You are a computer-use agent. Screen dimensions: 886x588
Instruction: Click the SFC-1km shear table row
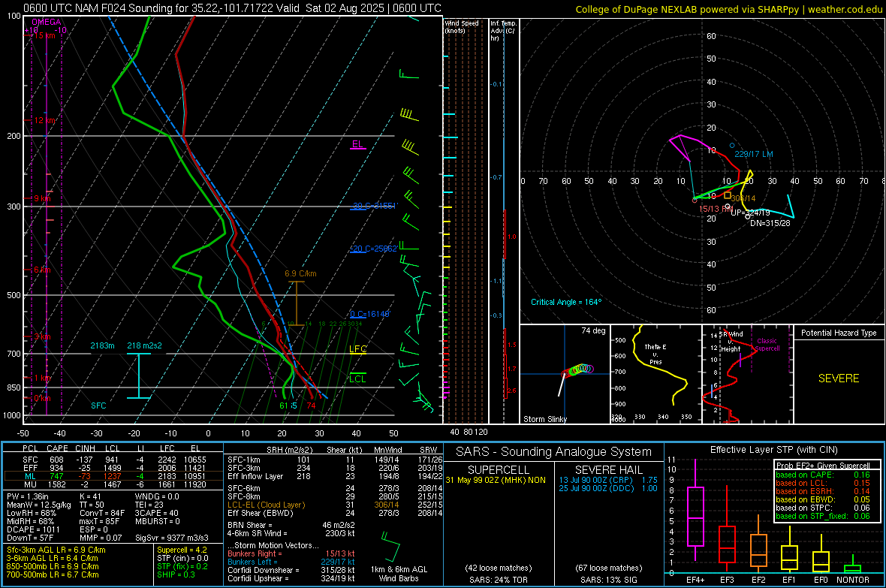[x=335, y=460]
